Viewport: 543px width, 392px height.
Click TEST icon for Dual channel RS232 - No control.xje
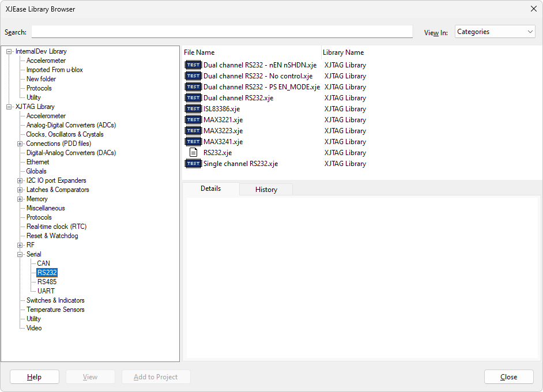point(193,76)
